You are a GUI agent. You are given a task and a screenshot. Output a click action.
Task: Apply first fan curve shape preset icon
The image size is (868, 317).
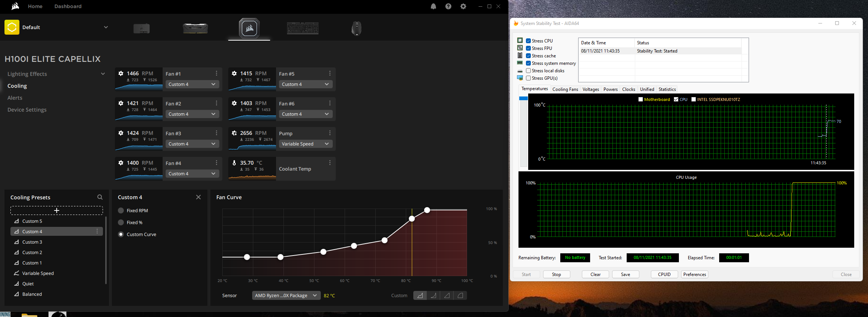coord(420,295)
